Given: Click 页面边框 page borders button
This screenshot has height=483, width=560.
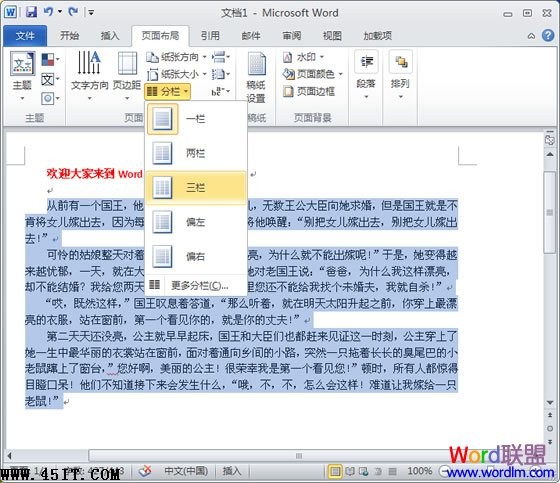Looking at the screenshot, I should pyautogui.click(x=309, y=92).
